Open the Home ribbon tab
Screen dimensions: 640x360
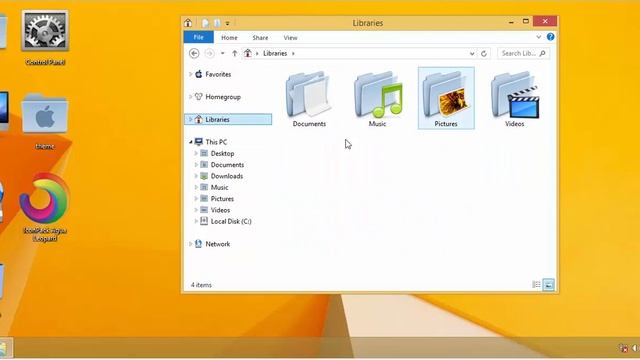click(229, 38)
